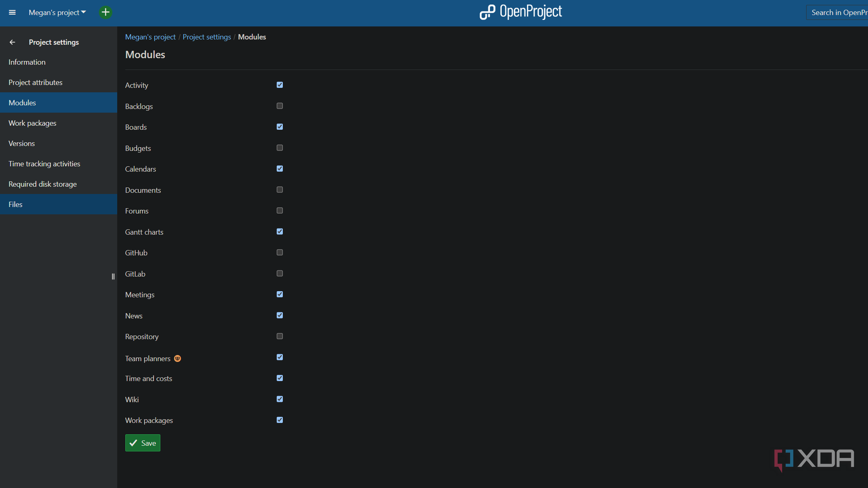
Task: Focus the Search in OpenProject field
Action: [837, 13]
